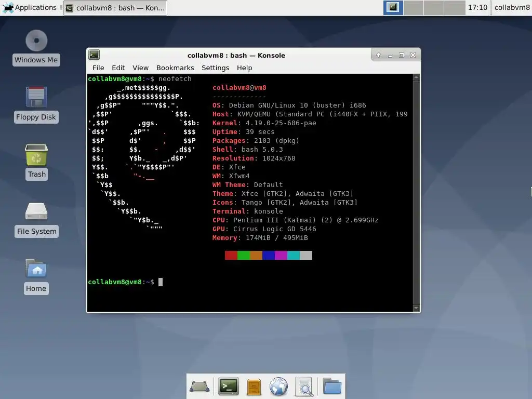
Task: Open the File menu in Konsole
Action: pyautogui.click(x=98, y=68)
